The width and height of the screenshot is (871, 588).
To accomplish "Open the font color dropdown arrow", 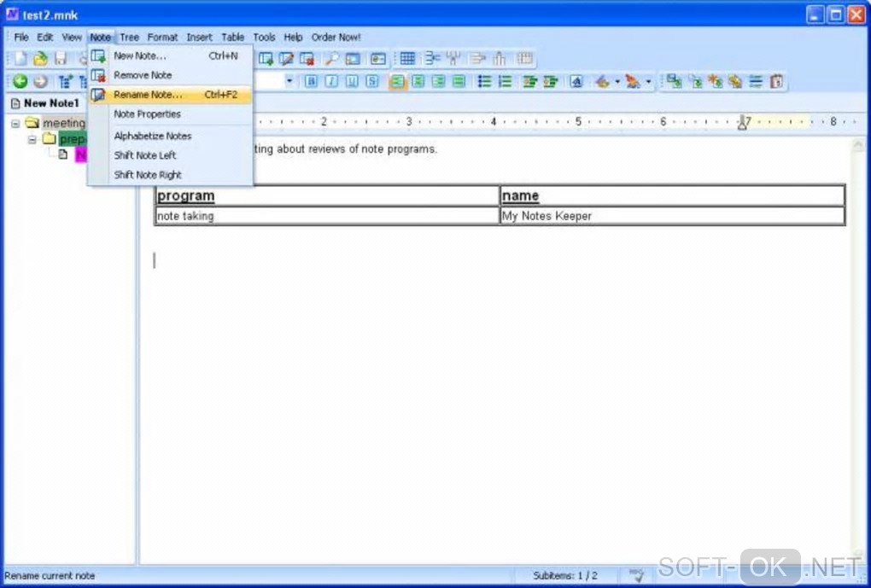I will [x=648, y=82].
